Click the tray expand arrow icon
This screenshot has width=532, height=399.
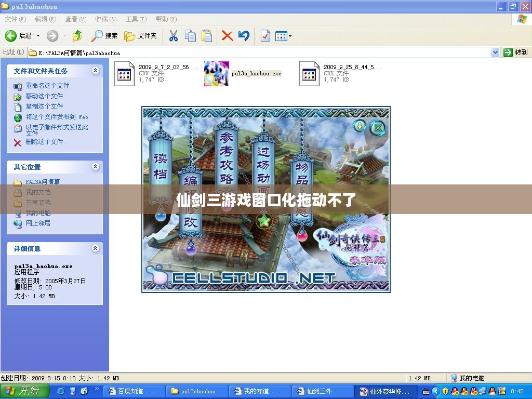pyautogui.click(x=436, y=391)
